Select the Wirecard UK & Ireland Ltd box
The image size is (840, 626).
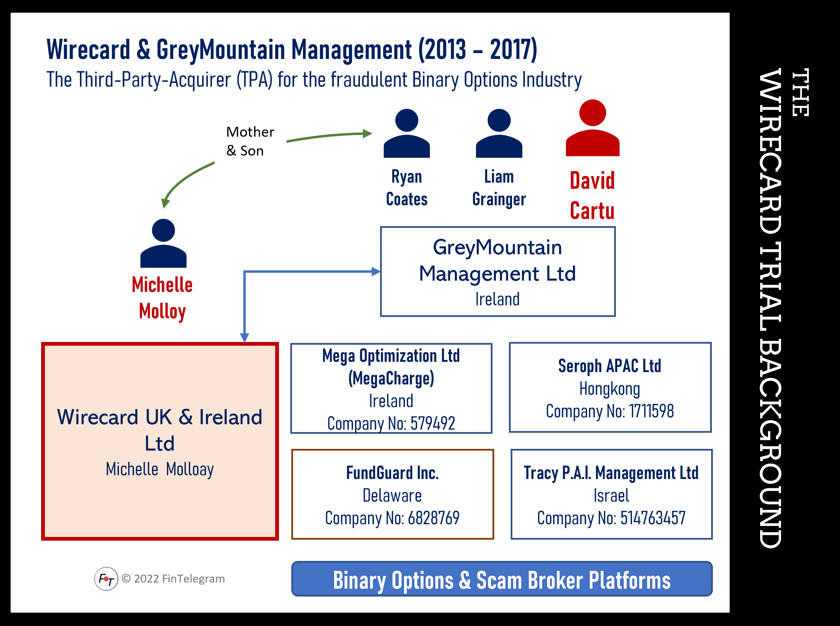click(x=160, y=441)
